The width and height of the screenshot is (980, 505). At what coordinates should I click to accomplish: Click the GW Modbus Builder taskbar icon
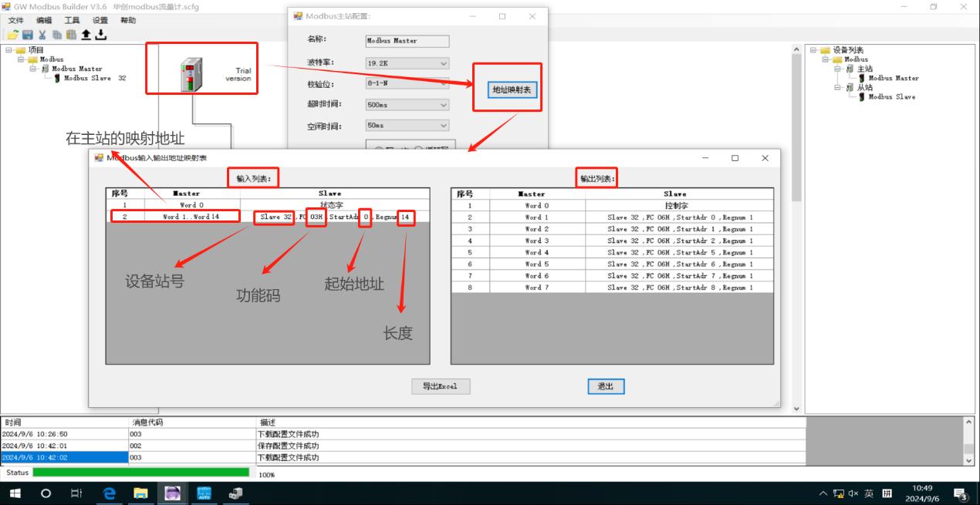coord(172,493)
